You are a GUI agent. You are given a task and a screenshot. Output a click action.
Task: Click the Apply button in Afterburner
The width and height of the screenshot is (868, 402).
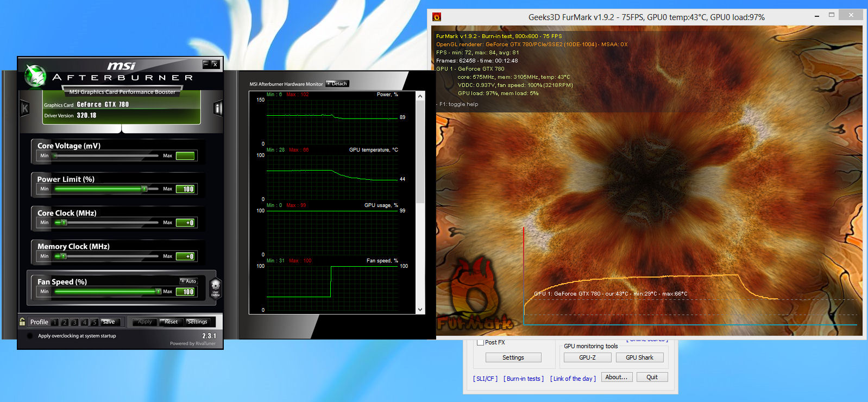click(144, 322)
